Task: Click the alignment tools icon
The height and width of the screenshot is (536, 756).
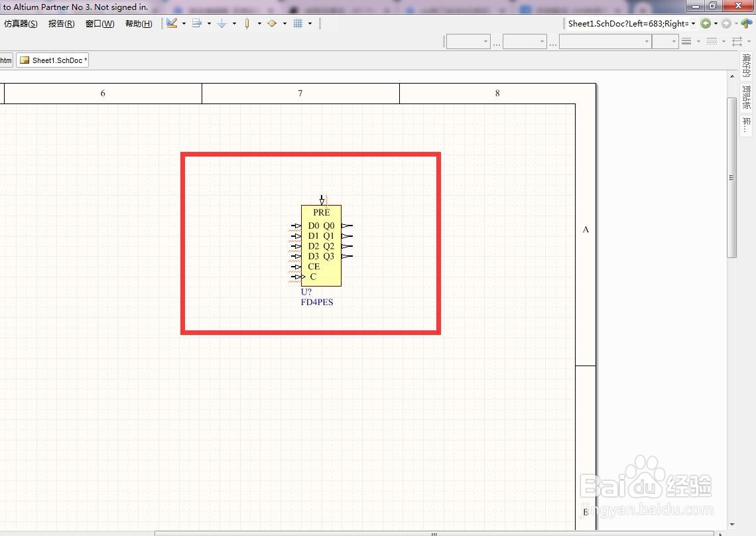Action: 197,23
